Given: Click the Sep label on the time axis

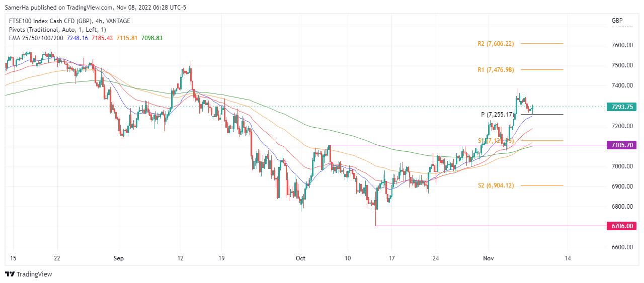Looking at the screenshot, I should pyautogui.click(x=119, y=258).
